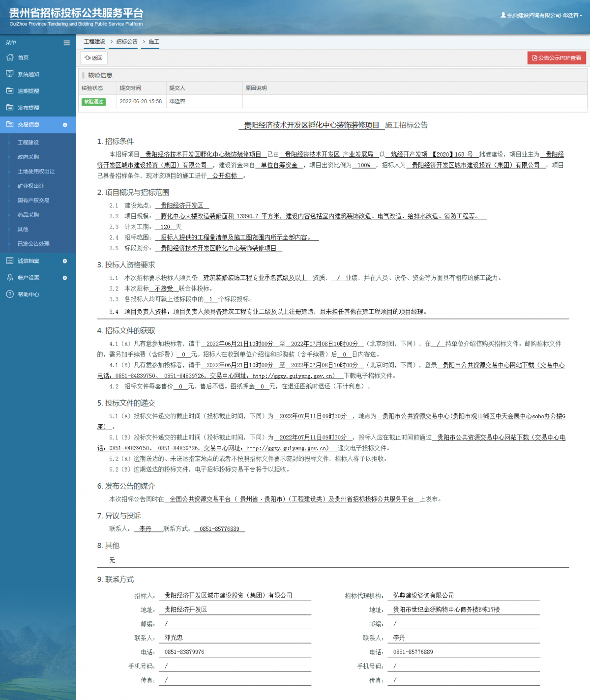Click the user avatar icon at top right
This screenshot has height=700, width=590.
coord(502,15)
